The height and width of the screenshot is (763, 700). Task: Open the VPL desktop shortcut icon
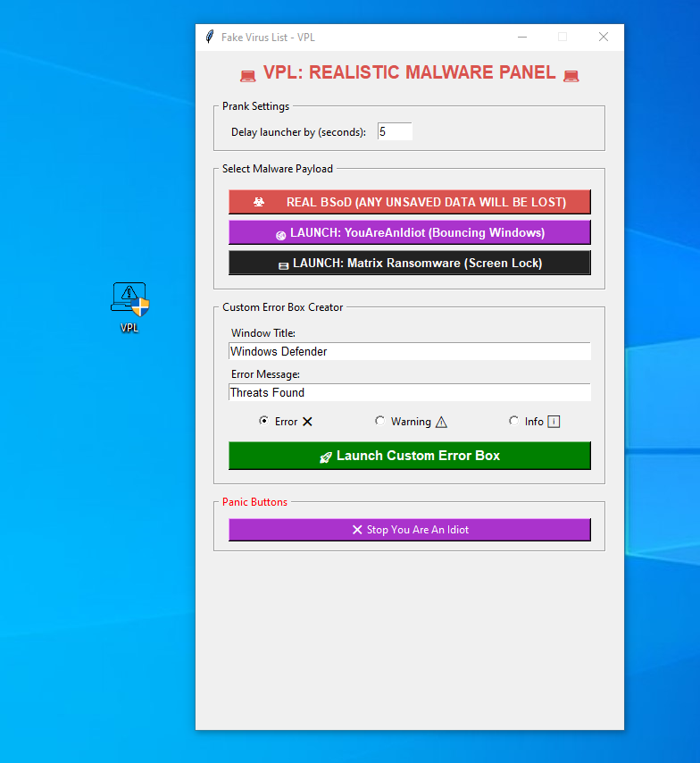point(129,306)
